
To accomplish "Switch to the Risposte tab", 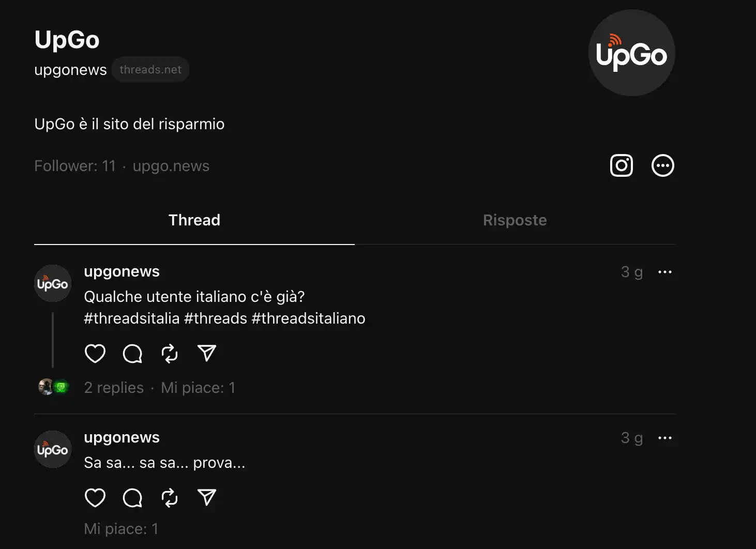I will coord(515,220).
